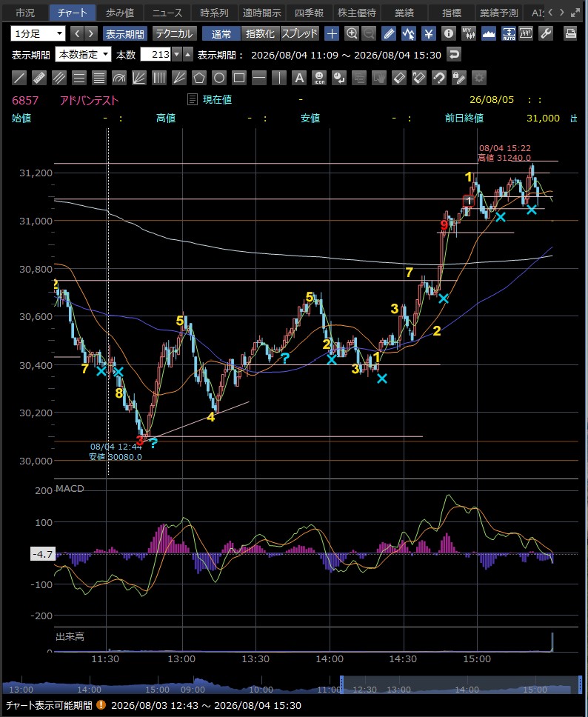This screenshot has width=588, height=717.
Task: Switch to 通常 scale mode
Action: [221, 33]
